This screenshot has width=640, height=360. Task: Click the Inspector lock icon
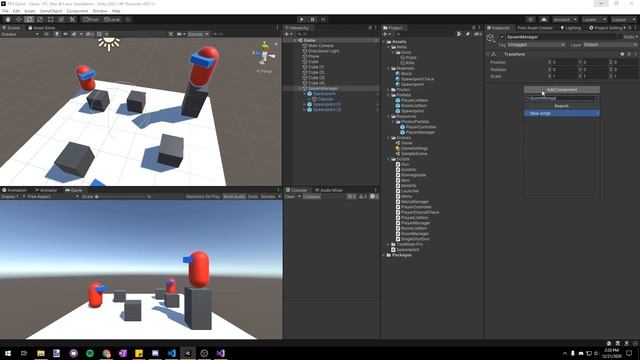click(630, 28)
